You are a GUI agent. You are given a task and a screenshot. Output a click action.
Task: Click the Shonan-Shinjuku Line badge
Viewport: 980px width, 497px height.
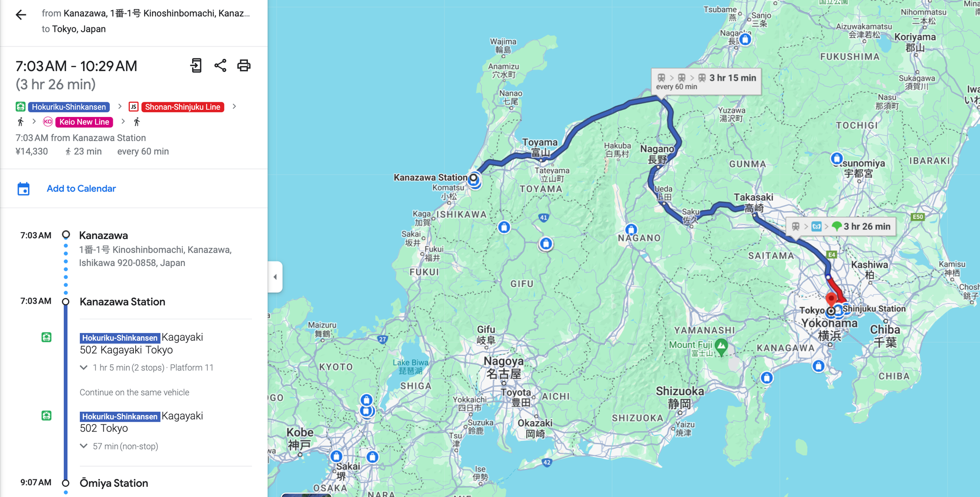tap(182, 107)
